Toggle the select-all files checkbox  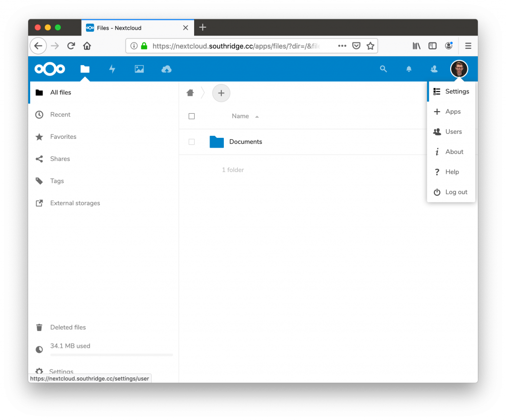[x=192, y=116]
